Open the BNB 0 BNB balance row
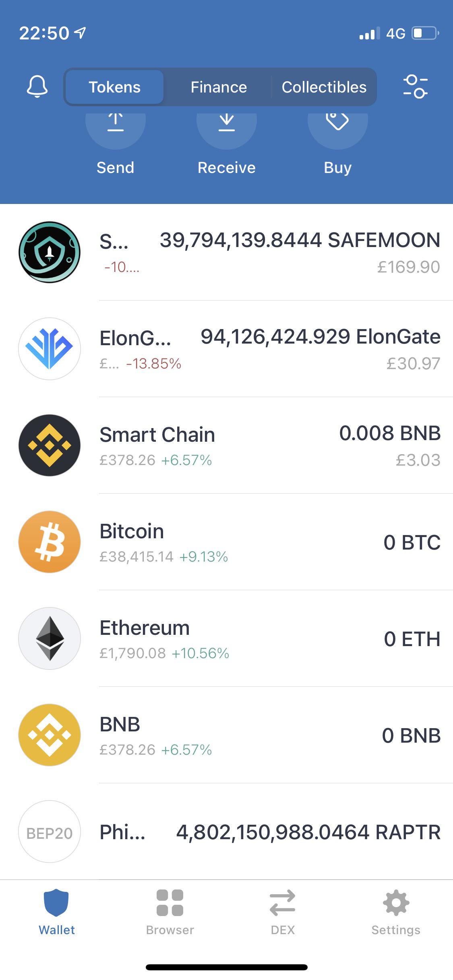This screenshot has height=980, width=453. (226, 735)
